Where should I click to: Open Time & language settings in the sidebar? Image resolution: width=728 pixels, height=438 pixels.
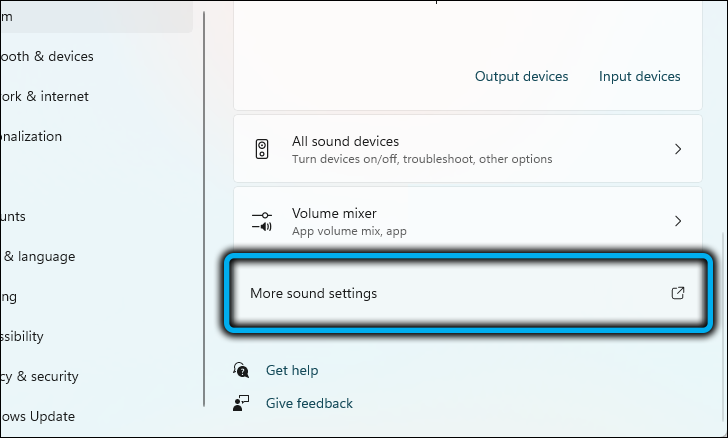point(38,256)
